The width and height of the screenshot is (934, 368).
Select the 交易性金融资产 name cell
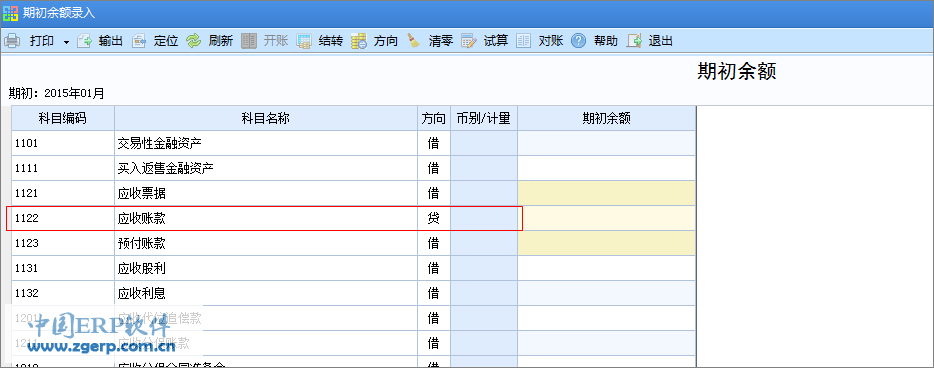[x=266, y=143]
